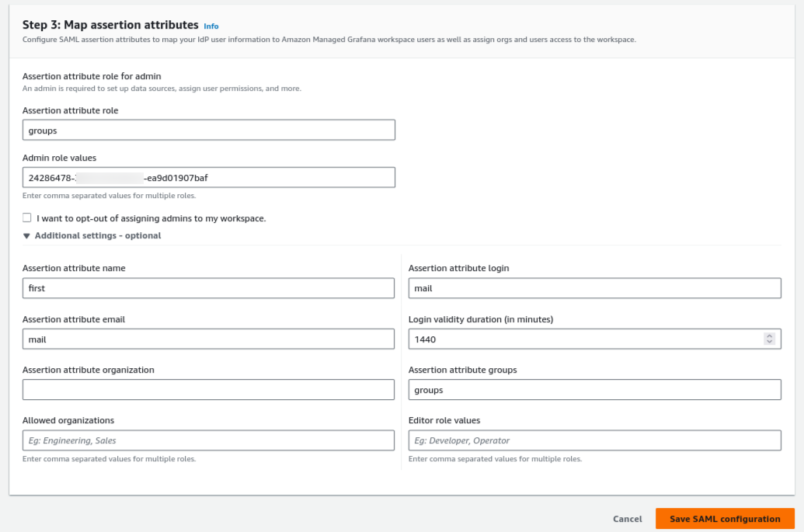The width and height of the screenshot is (804, 532).
Task: Click the login validity duration stepper up arrow
Action: (x=769, y=335)
